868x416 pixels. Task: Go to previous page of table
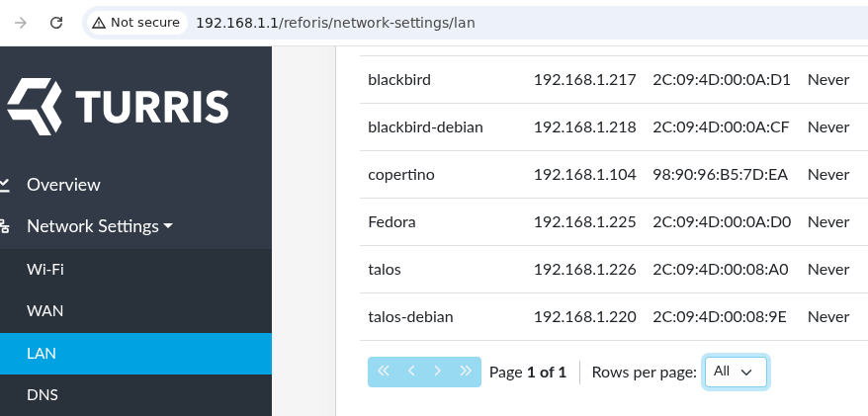[411, 372]
